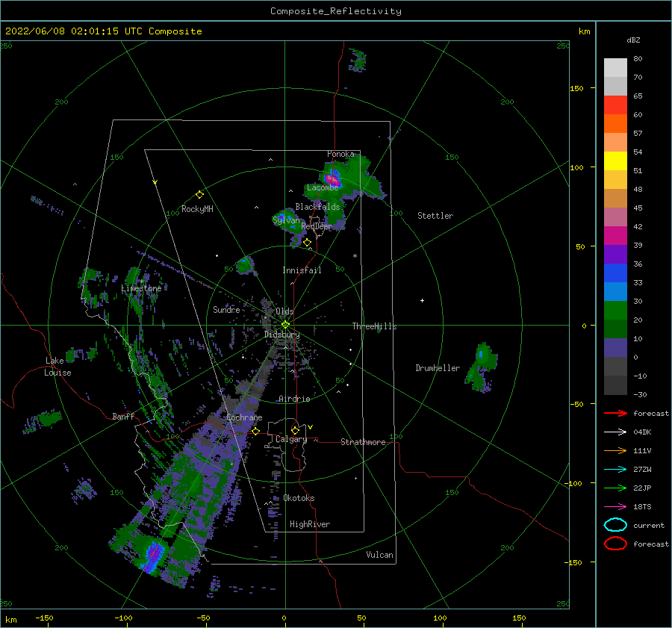Click the white 04DK arrow legend icon
The height and width of the screenshot is (628, 672).
click(x=615, y=432)
